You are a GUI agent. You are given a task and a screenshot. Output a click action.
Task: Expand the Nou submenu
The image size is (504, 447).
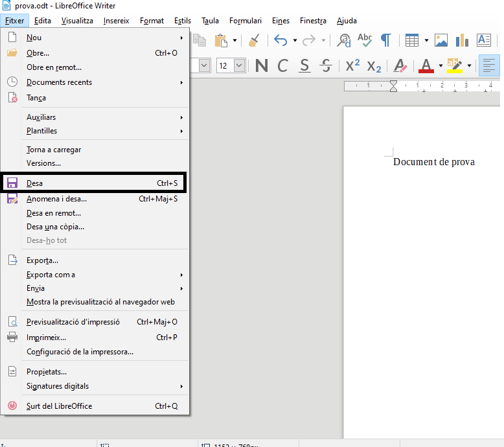click(x=95, y=38)
